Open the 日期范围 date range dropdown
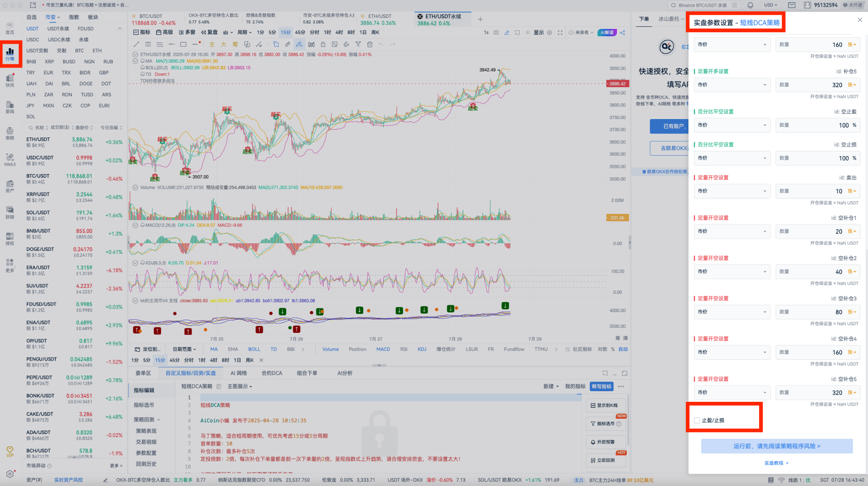 [x=184, y=349]
